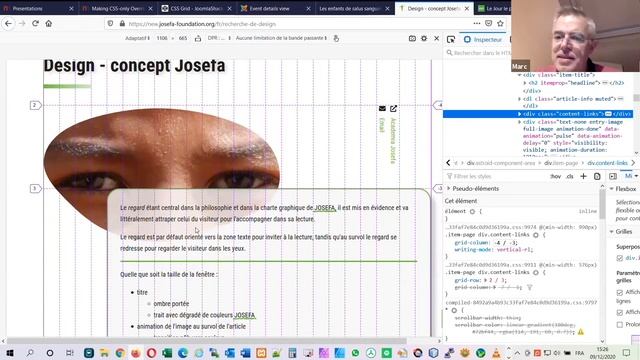Screen dimensions: 640x360
Task: Expand Pseudo-éléments section
Action: (x=449, y=189)
